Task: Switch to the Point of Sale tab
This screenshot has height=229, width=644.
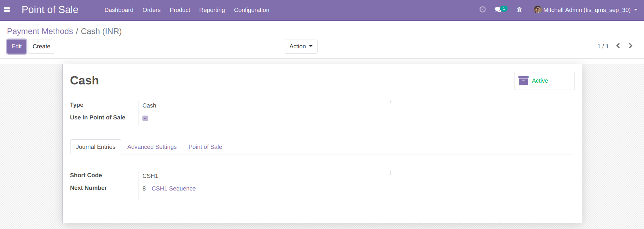Action: point(205,147)
